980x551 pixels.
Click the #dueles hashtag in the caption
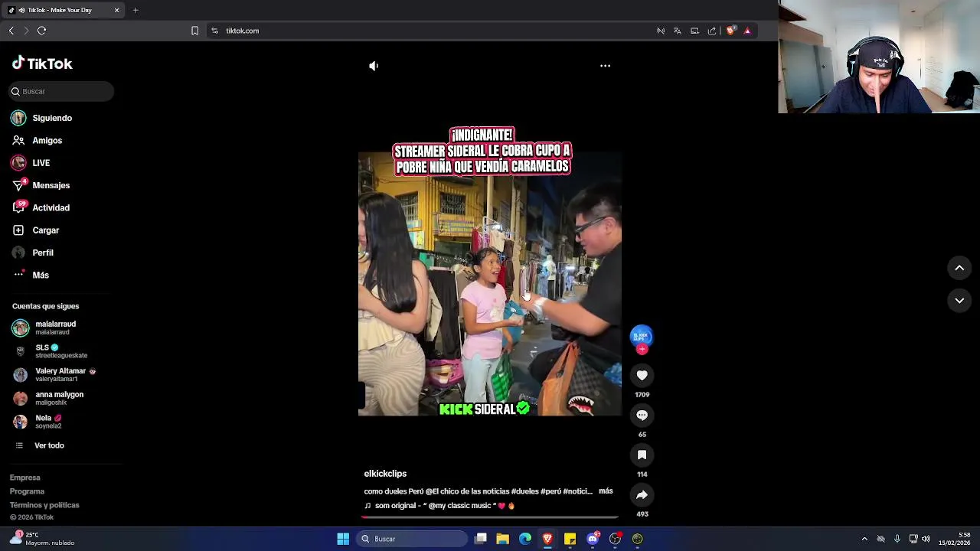click(x=524, y=491)
